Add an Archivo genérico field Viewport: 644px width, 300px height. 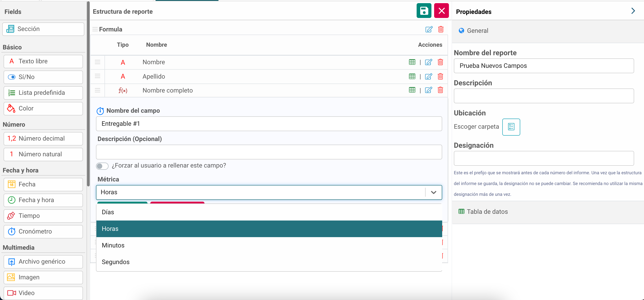pyautogui.click(x=43, y=262)
